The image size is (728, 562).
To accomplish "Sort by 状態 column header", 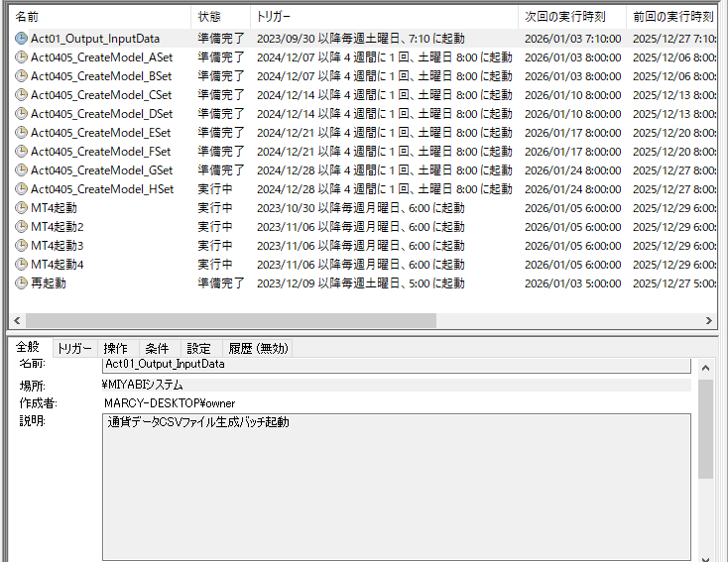I will (x=220, y=17).
